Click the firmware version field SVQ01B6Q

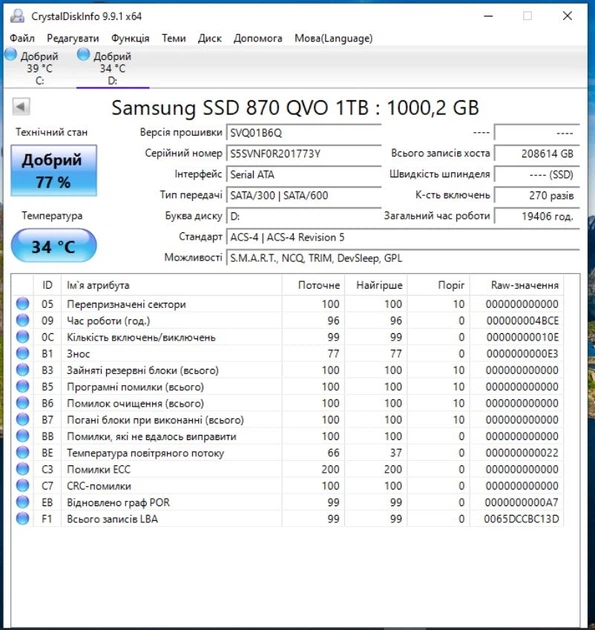(304, 133)
